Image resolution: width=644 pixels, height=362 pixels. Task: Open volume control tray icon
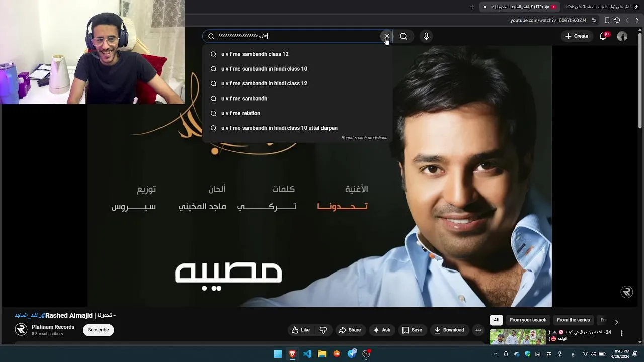[593, 354]
